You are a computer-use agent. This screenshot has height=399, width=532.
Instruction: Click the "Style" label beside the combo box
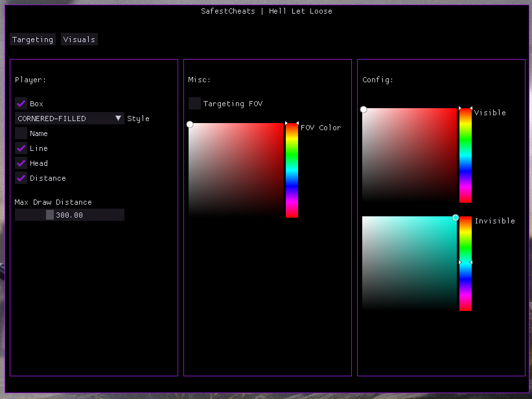(138, 119)
